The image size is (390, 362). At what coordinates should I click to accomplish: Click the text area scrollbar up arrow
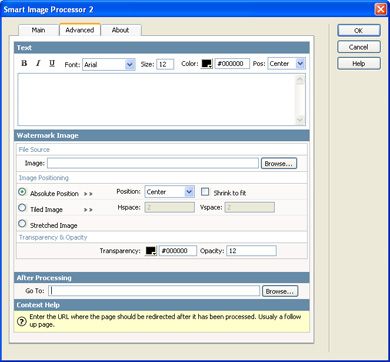point(300,79)
